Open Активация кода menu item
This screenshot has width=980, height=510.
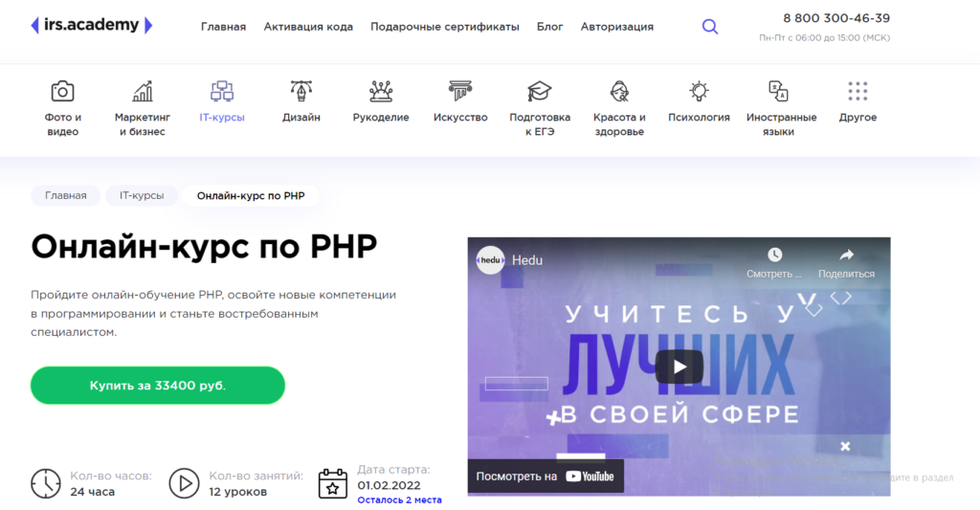[308, 27]
